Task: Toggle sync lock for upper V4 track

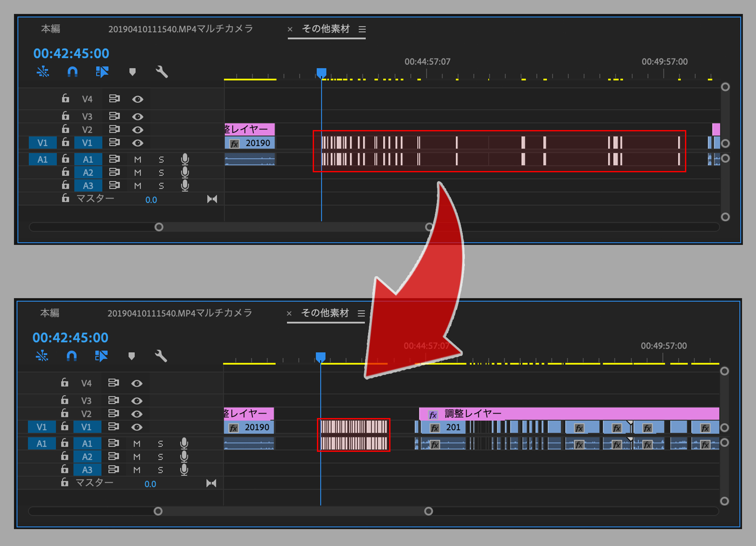Action: click(x=114, y=99)
